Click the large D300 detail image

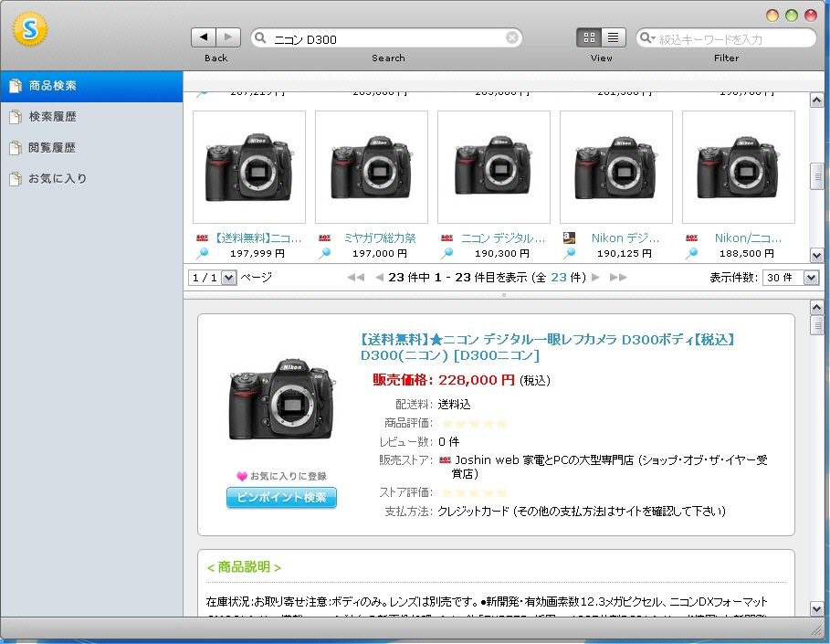[x=281, y=400]
